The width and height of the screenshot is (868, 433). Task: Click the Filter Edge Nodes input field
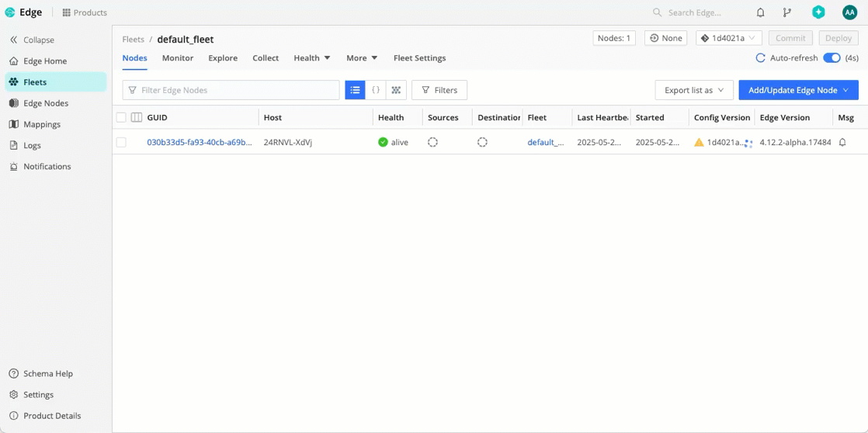tap(231, 90)
